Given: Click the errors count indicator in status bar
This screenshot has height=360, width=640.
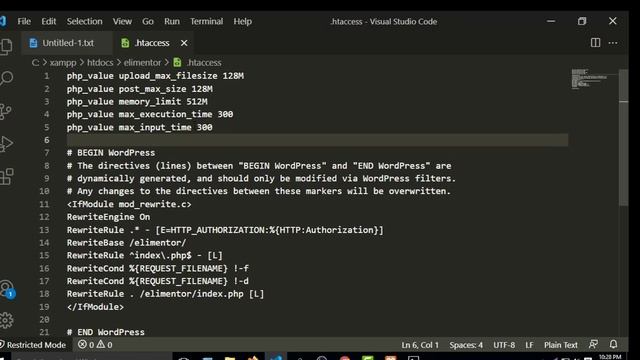Looking at the screenshot, I should (86, 345).
